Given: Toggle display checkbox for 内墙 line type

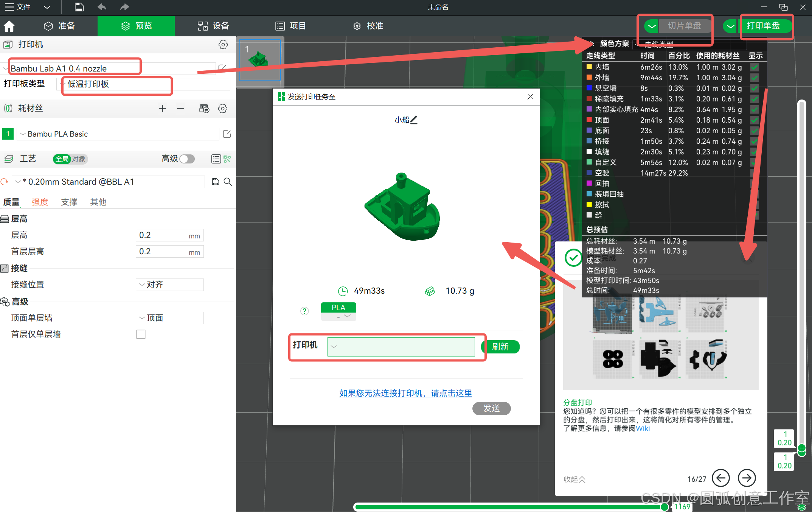Looking at the screenshot, I should 754,67.
